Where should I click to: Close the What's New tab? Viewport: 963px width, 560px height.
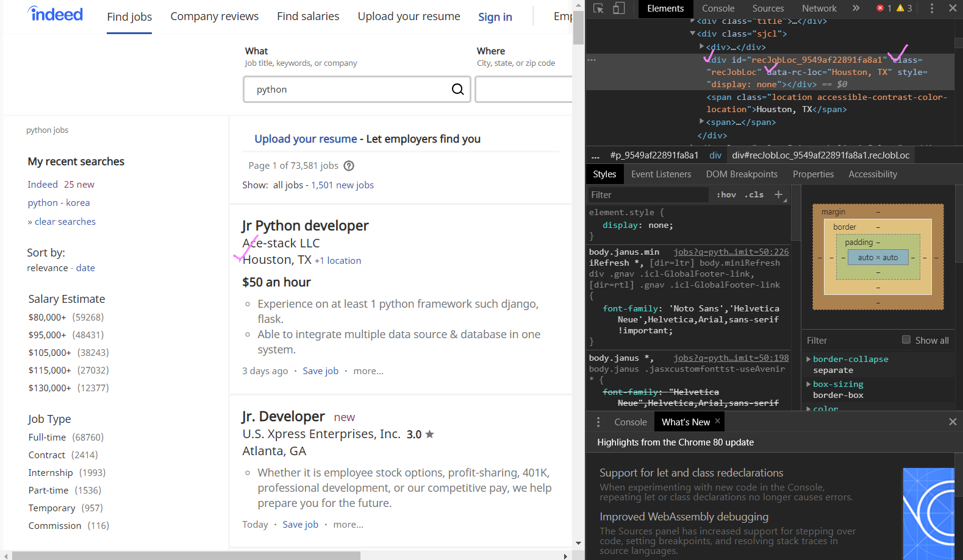click(x=718, y=421)
